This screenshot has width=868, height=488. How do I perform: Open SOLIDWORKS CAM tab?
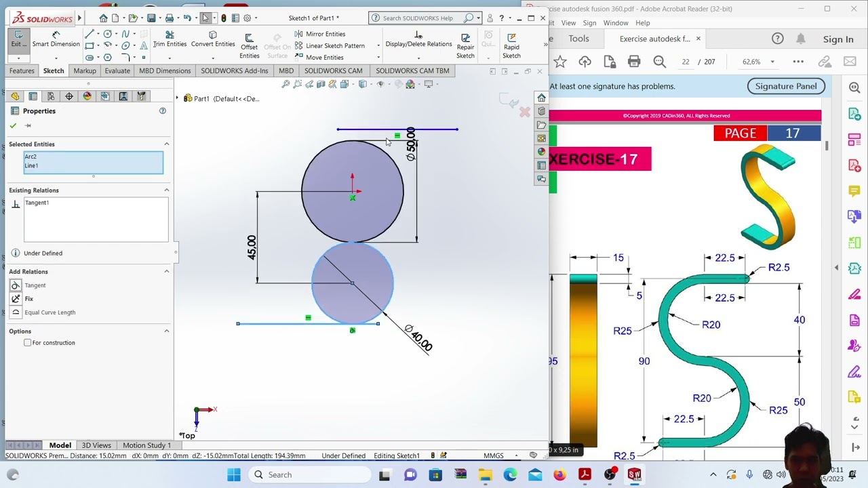click(x=333, y=70)
